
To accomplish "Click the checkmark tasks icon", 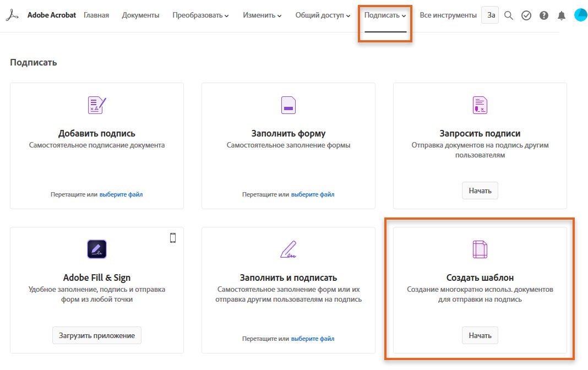I will coord(526,15).
